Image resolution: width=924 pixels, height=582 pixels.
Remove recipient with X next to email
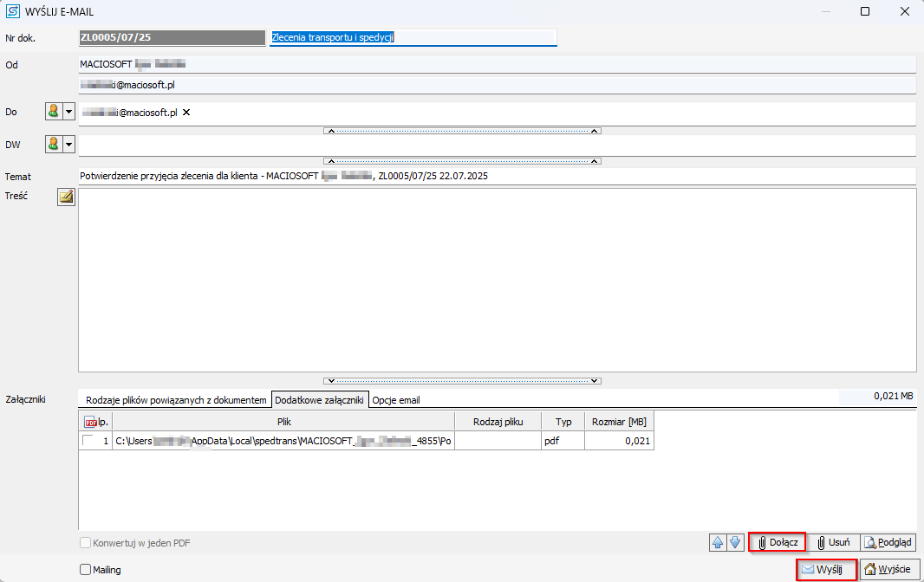point(186,113)
